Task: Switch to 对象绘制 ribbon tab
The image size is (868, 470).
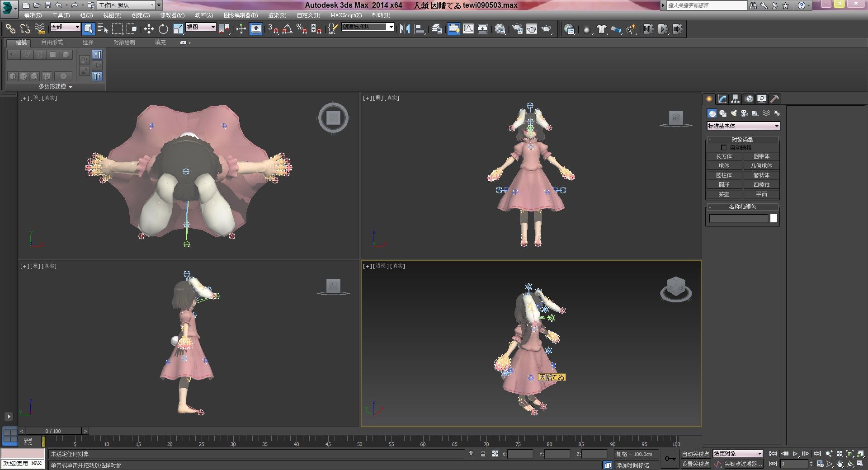Action: (124, 42)
